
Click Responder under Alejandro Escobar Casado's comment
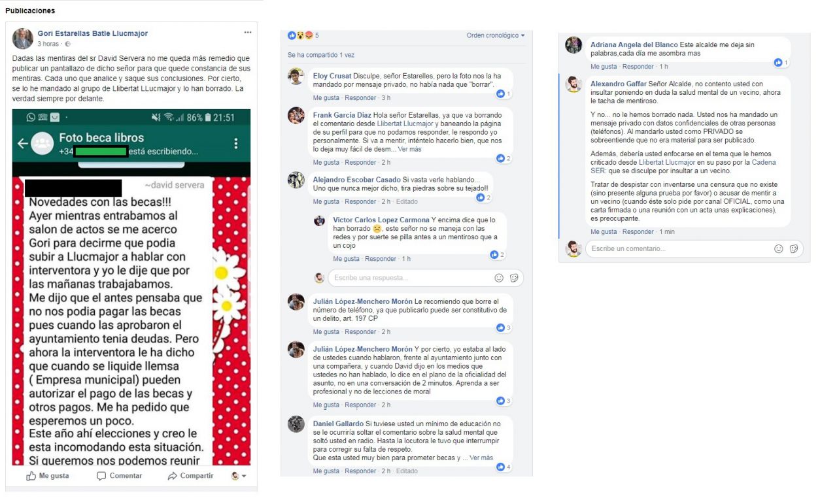point(360,202)
